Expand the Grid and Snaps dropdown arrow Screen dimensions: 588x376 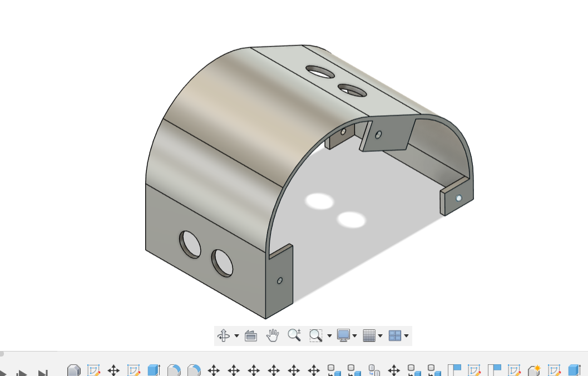380,335
